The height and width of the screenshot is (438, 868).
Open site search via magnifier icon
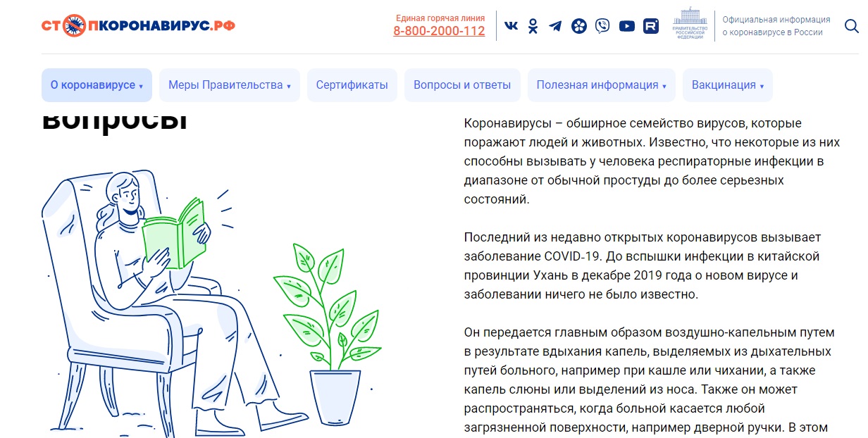click(x=851, y=26)
